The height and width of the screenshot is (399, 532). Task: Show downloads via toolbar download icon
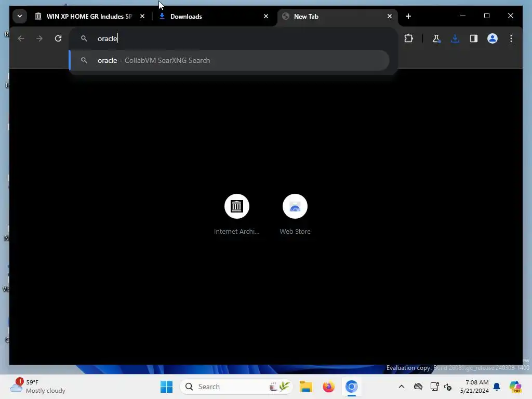(455, 38)
